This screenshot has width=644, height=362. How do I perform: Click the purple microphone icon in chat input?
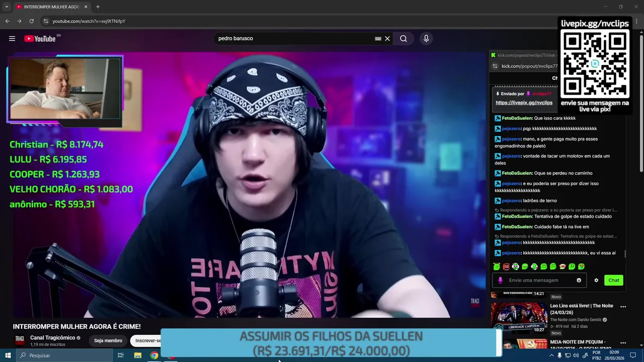pos(500,280)
